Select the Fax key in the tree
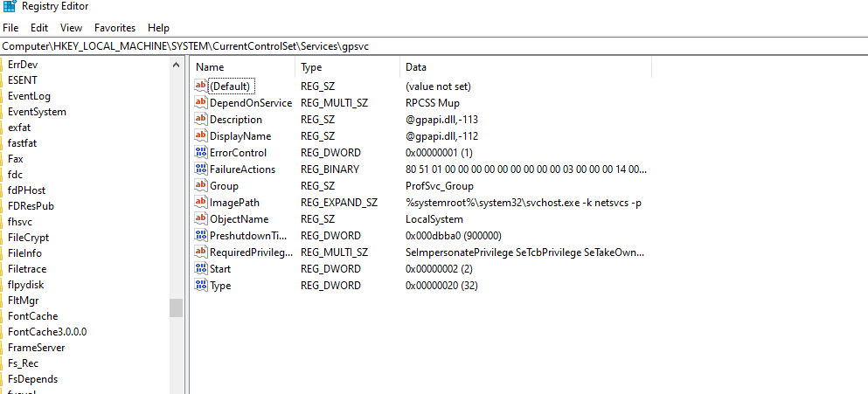 (16, 159)
